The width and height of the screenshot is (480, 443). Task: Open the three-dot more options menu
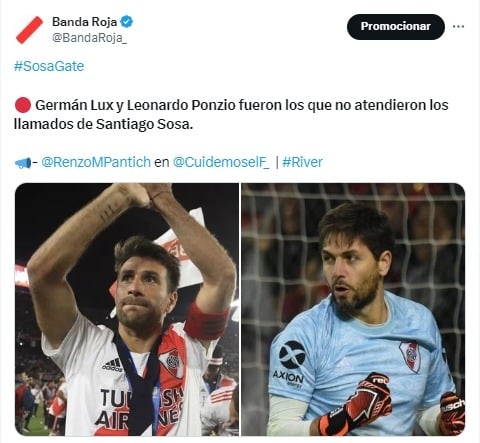click(x=458, y=26)
